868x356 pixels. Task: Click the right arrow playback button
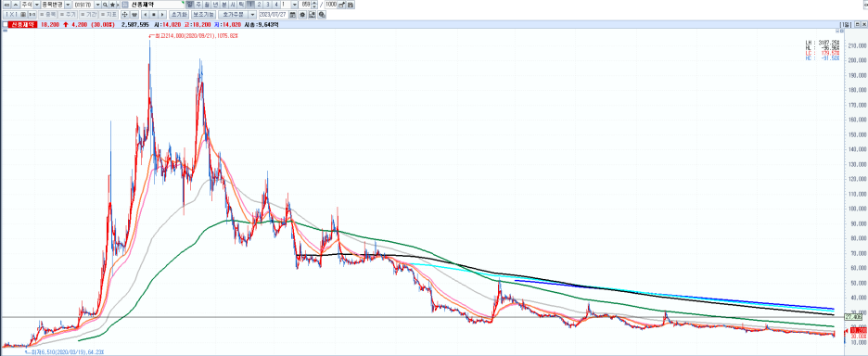pyautogui.click(x=162, y=15)
